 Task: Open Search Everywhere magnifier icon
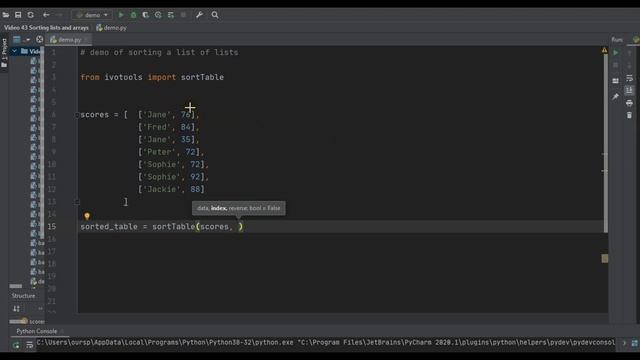[x=215, y=15]
